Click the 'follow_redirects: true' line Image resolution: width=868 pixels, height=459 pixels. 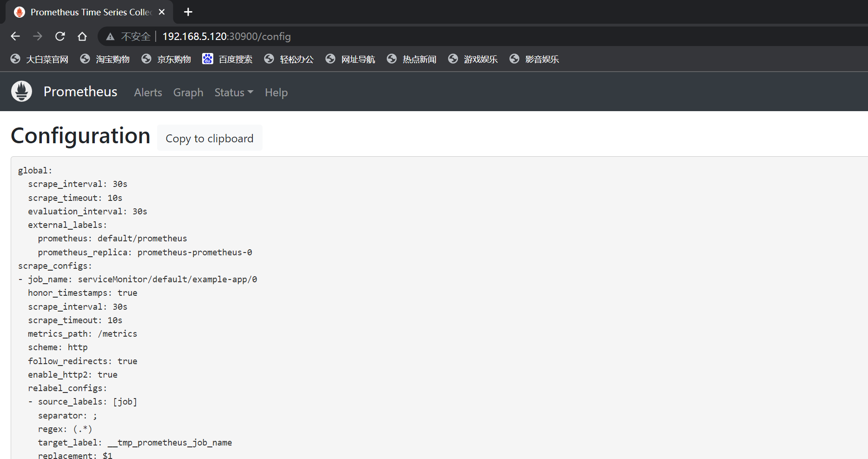tap(83, 361)
